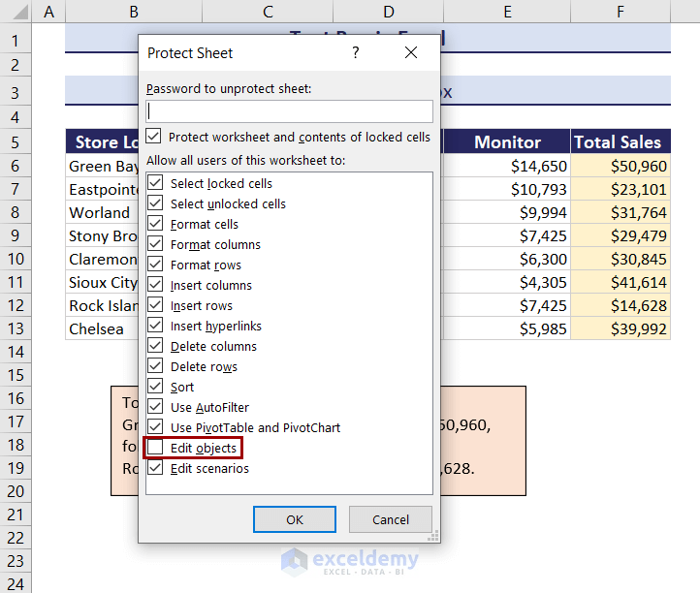The height and width of the screenshot is (593, 700).
Task: Toggle Protect worksheet and contents of locked cells
Action: [x=153, y=136]
